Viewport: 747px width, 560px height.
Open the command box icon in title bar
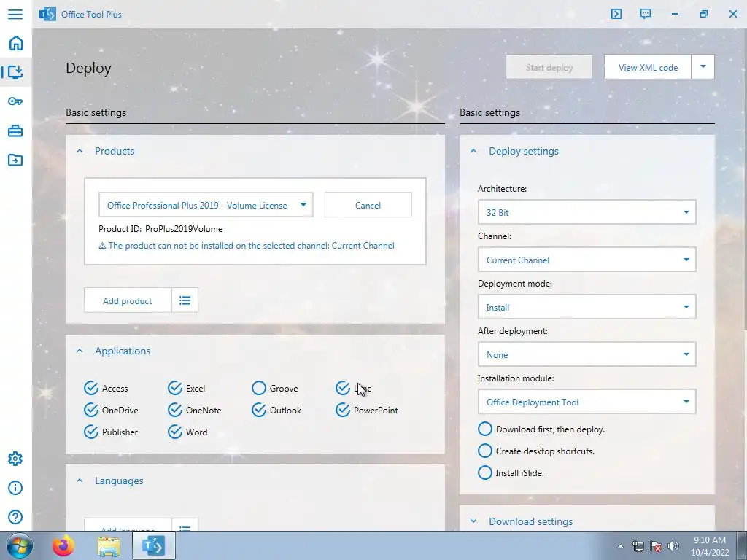point(616,14)
